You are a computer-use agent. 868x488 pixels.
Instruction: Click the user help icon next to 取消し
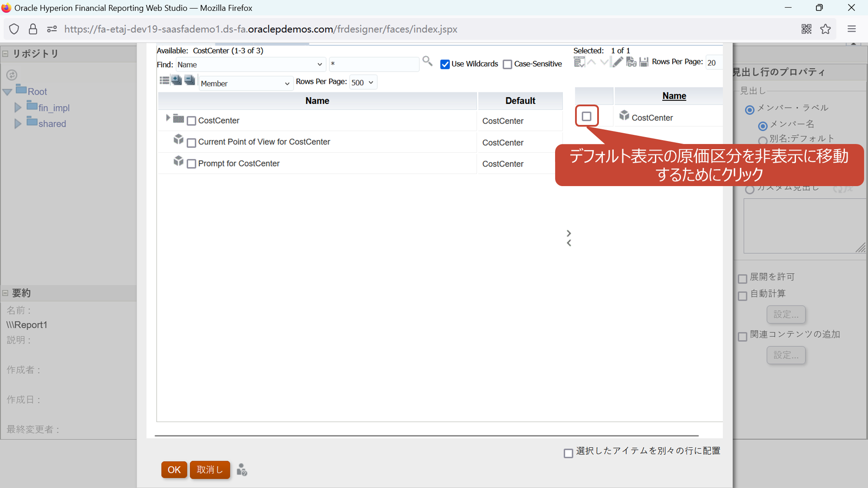tap(242, 470)
